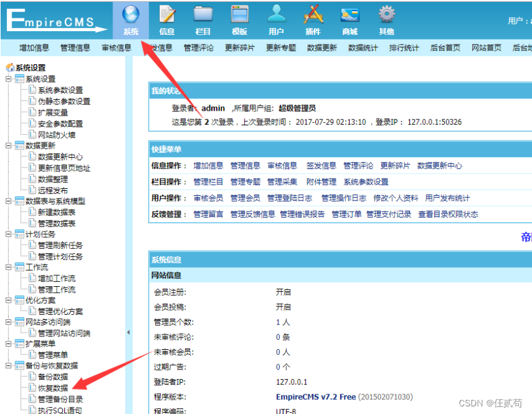Viewport: 532px width, 414px height.
Task: Collapse the 扩展菜单 tree folder
Action: (8, 344)
